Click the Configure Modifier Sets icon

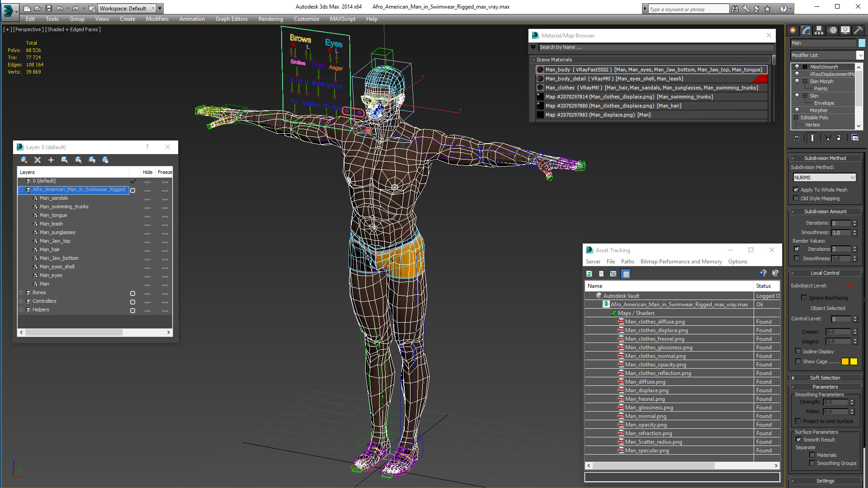855,138
